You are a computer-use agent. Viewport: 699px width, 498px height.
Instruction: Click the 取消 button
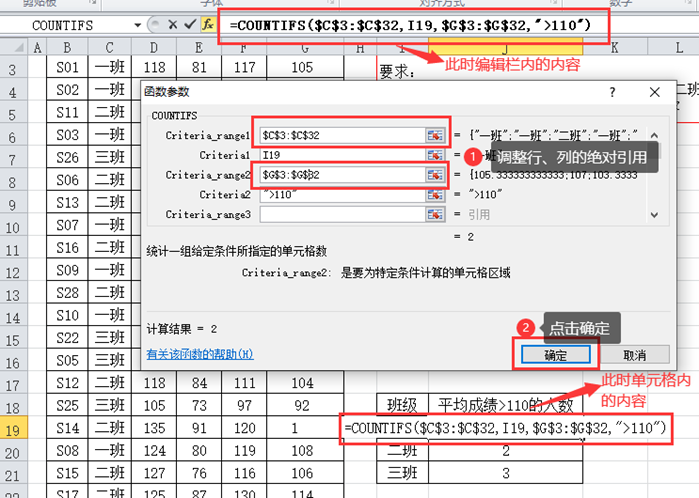pyautogui.click(x=635, y=355)
